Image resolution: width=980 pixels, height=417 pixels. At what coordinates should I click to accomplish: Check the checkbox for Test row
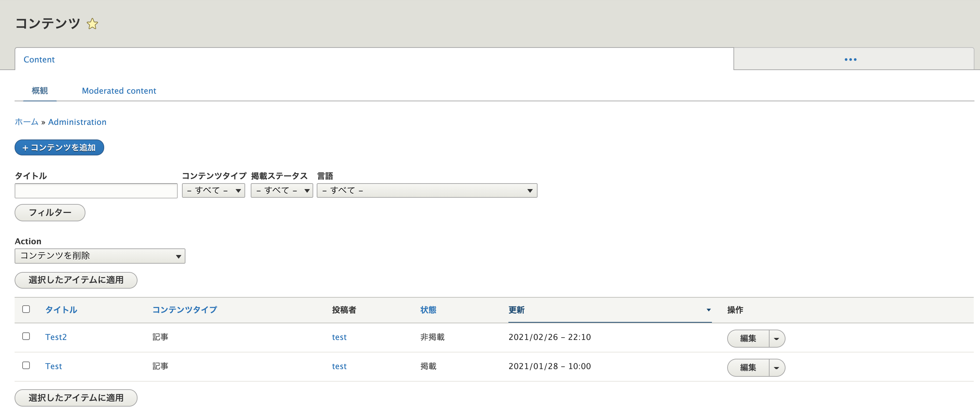tap(26, 366)
